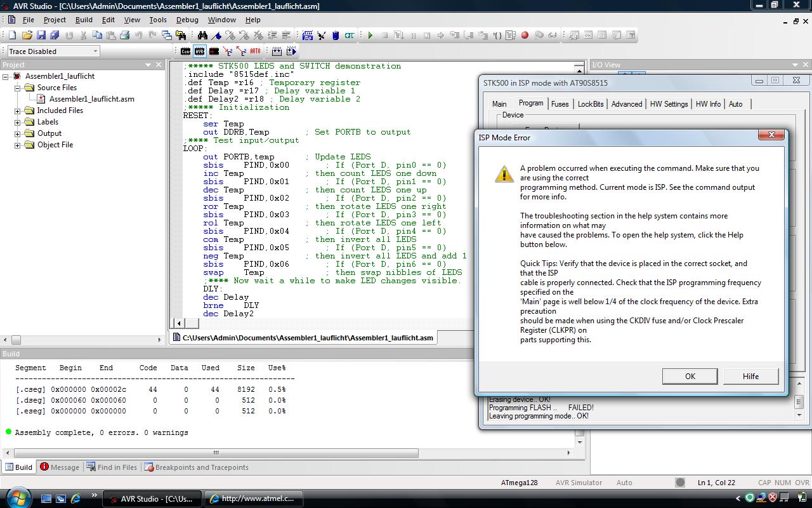Open Breakpoints and Tracepoints tab
The width and height of the screenshot is (812, 508).
(x=196, y=467)
